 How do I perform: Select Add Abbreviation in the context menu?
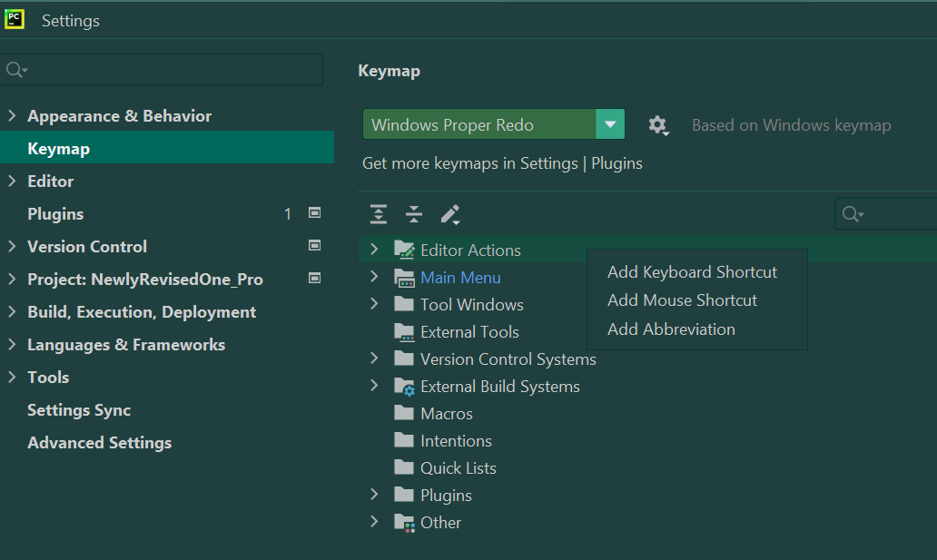671,329
